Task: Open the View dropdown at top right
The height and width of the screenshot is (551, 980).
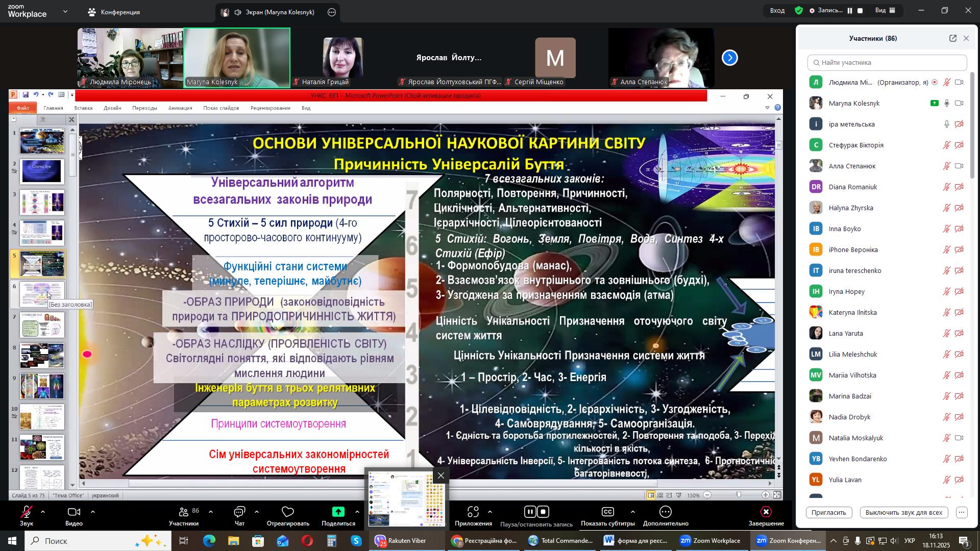Action: (885, 10)
